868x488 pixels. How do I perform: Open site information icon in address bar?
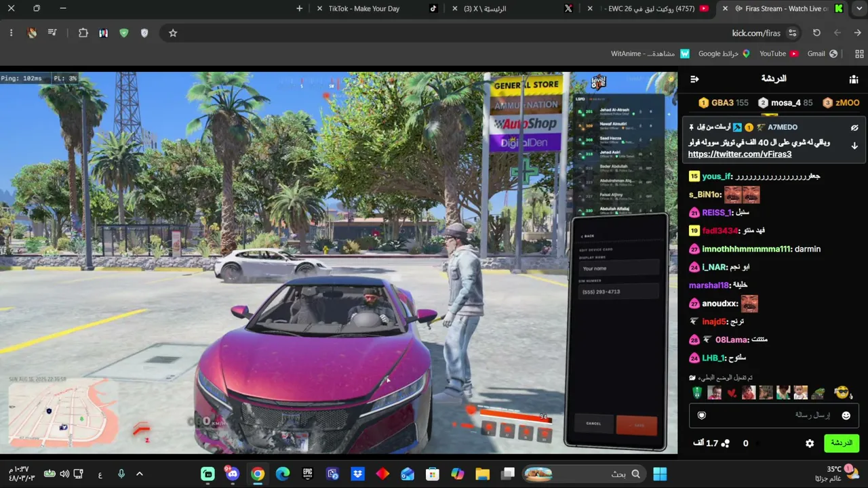tap(792, 33)
